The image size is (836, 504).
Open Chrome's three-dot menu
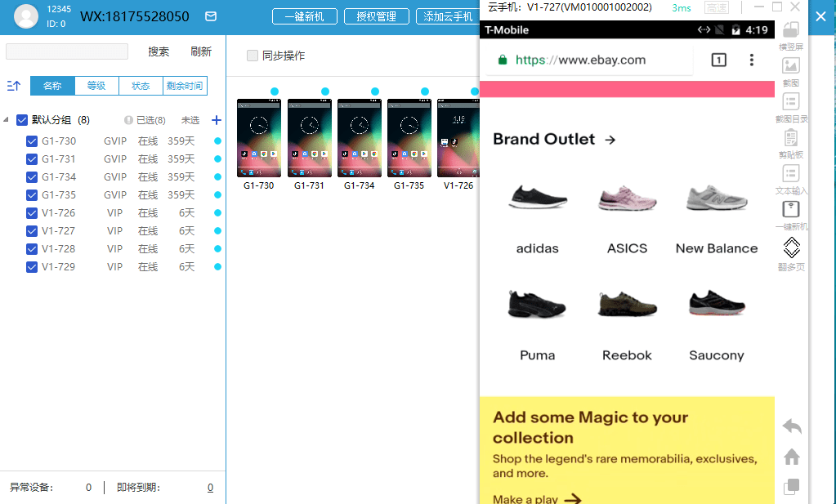coord(752,60)
